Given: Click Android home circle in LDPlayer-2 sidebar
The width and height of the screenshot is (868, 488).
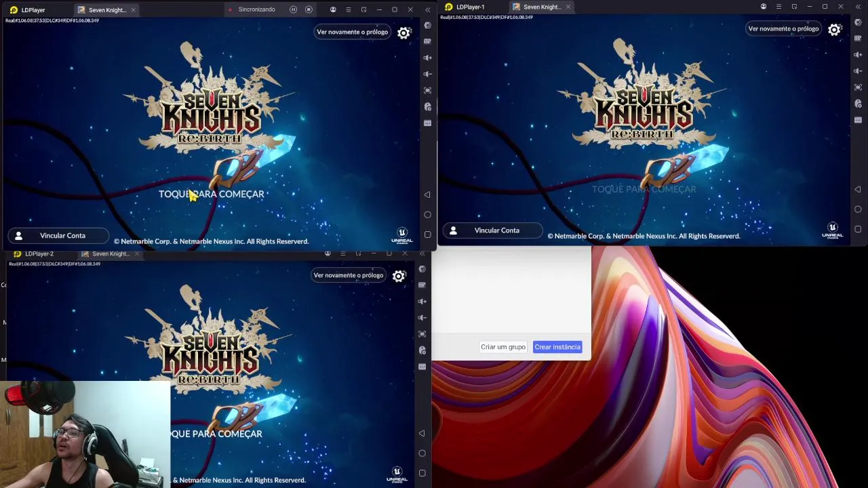Looking at the screenshot, I should [422, 453].
